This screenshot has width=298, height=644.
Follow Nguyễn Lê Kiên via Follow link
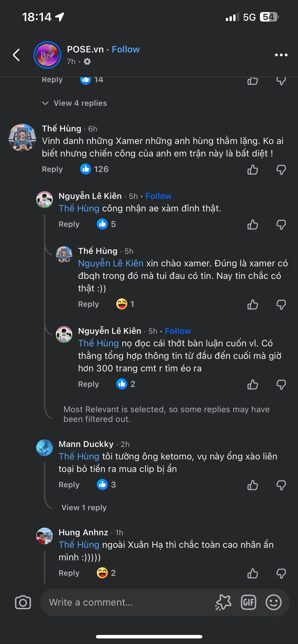tap(158, 196)
